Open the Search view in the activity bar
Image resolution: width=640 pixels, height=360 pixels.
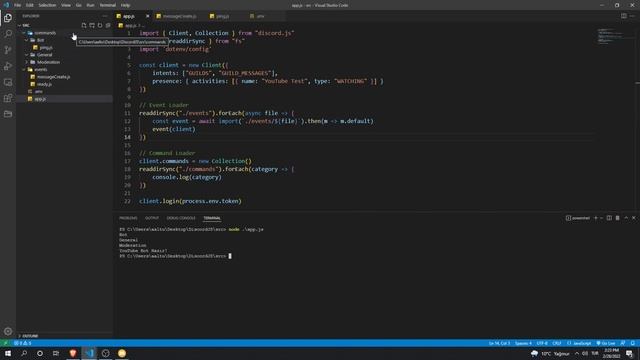pyautogui.click(x=8, y=34)
